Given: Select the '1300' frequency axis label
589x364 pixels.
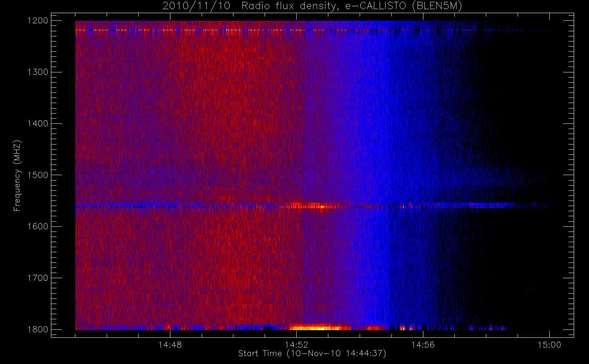Looking at the screenshot, I should [x=38, y=72].
